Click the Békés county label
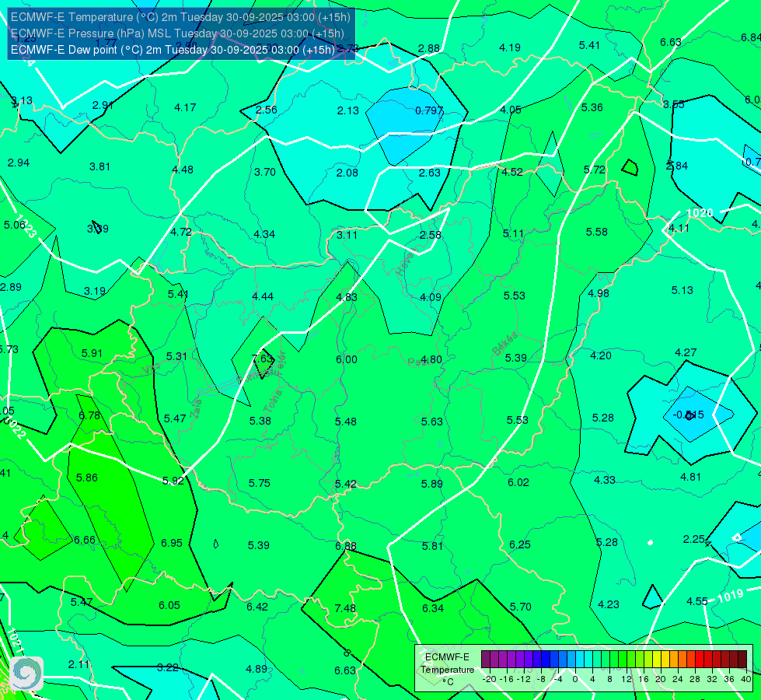Viewport: 761px width, 700px height. (x=504, y=343)
